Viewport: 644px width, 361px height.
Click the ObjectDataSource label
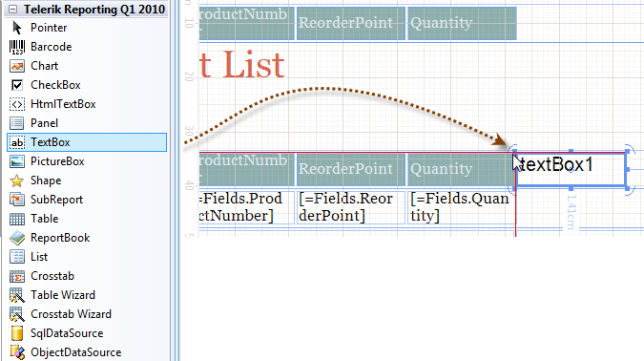click(x=75, y=352)
